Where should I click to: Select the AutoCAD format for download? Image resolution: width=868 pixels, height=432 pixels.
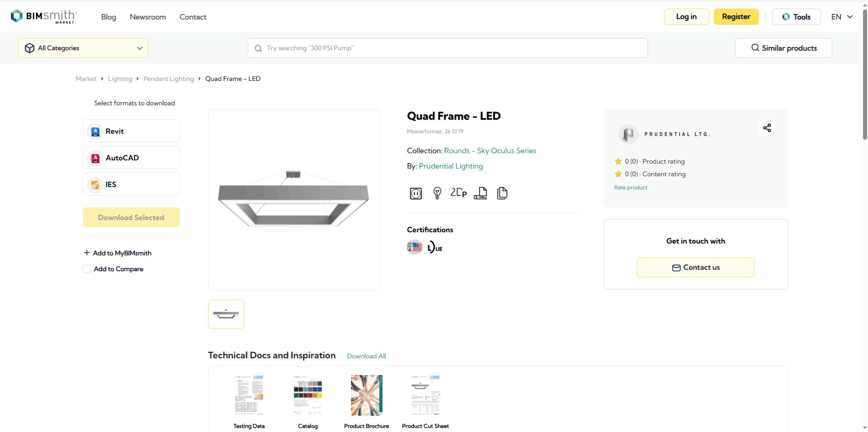131,157
